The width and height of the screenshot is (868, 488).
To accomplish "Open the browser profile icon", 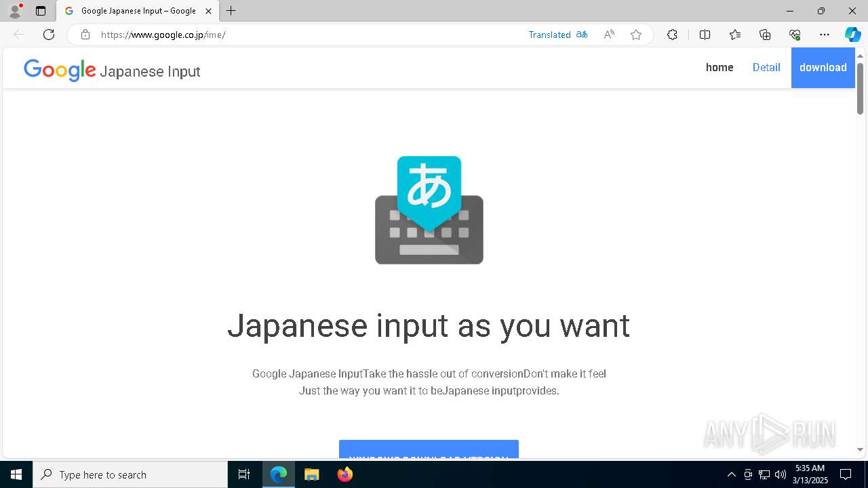I will tap(14, 11).
